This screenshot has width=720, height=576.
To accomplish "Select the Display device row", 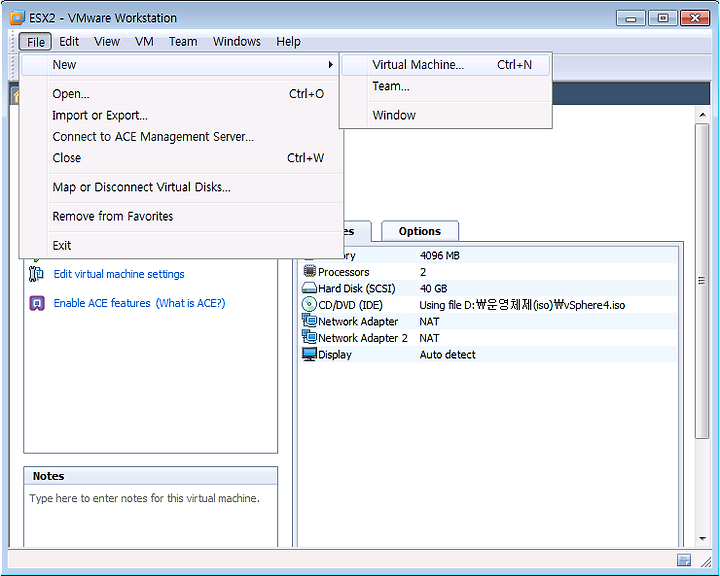I will (489, 355).
